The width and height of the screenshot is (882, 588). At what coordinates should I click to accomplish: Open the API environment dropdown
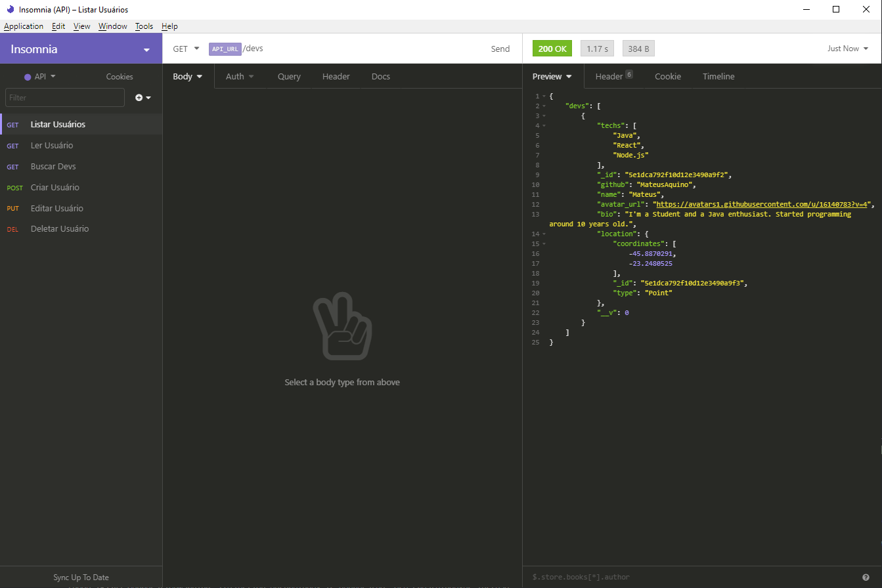coord(40,77)
